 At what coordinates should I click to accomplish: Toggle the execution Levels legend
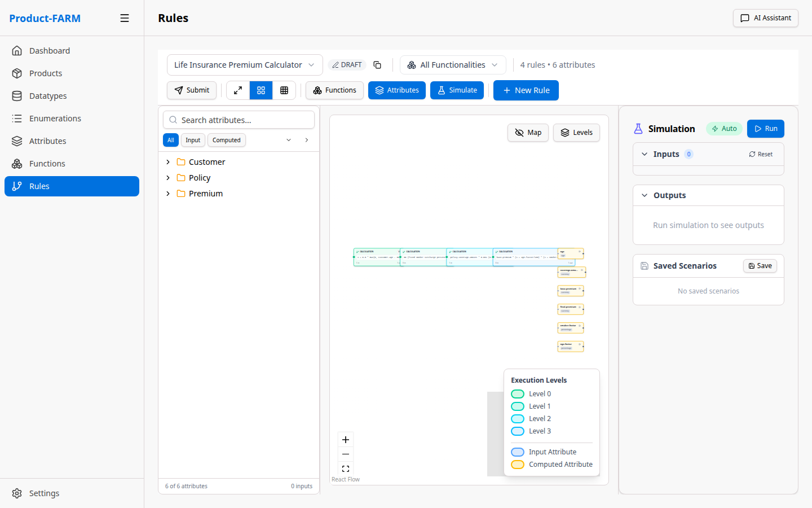click(x=576, y=133)
